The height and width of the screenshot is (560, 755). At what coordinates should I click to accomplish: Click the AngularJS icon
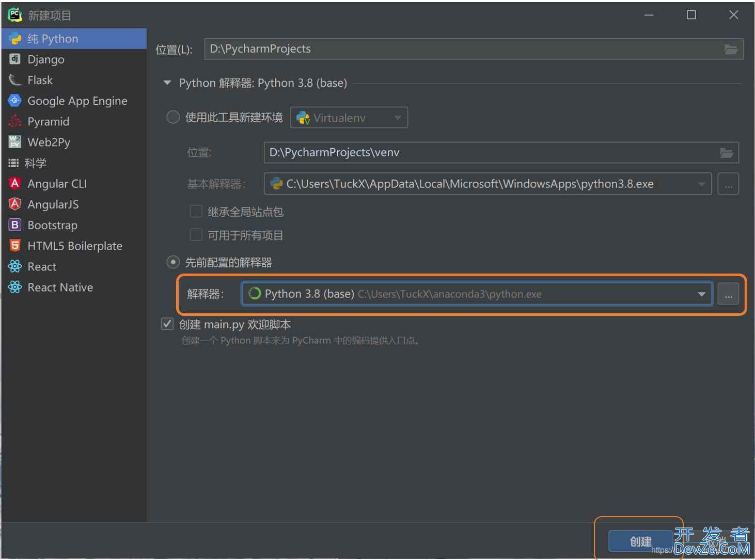click(15, 204)
